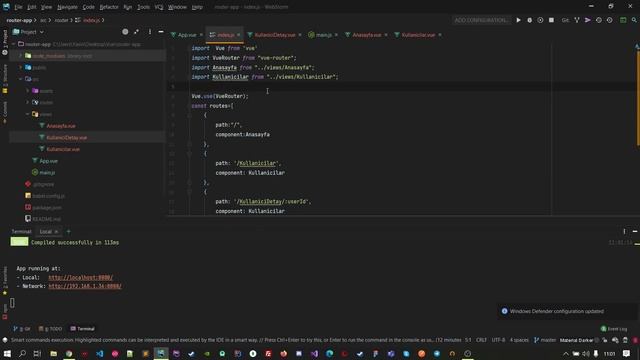Switch to the Kullanicilar.vue editor tab
The image size is (640, 360).
point(418,35)
